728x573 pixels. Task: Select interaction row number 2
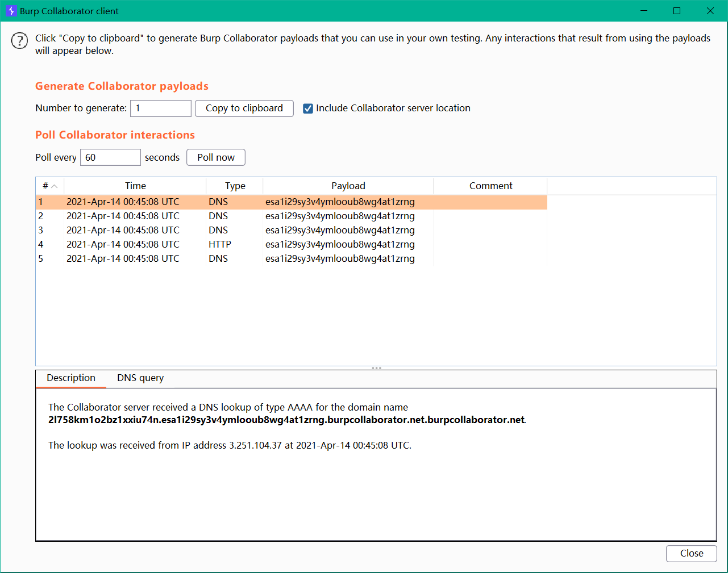coord(292,216)
